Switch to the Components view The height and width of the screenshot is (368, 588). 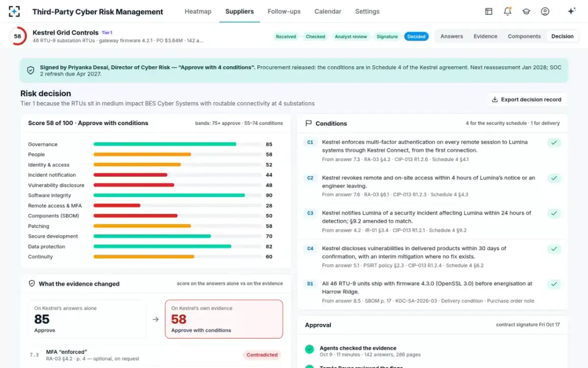click(x=524, y=36)
